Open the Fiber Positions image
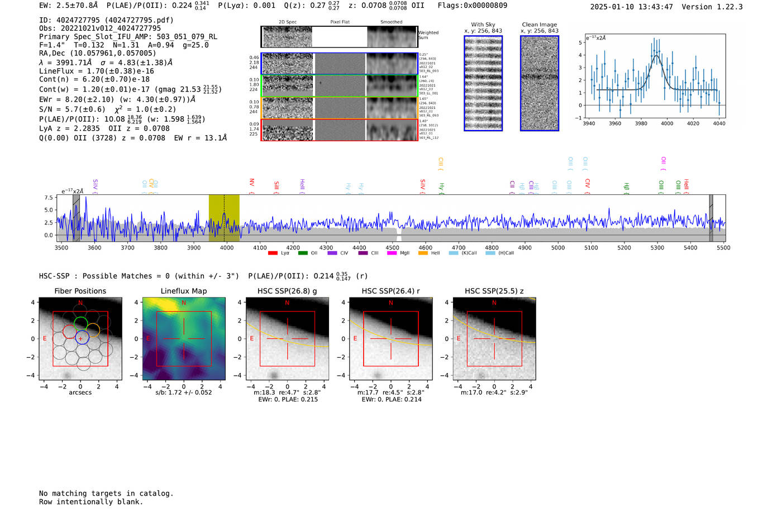The height and width of the screenshot is (532, 782). (x=80, y=339)
